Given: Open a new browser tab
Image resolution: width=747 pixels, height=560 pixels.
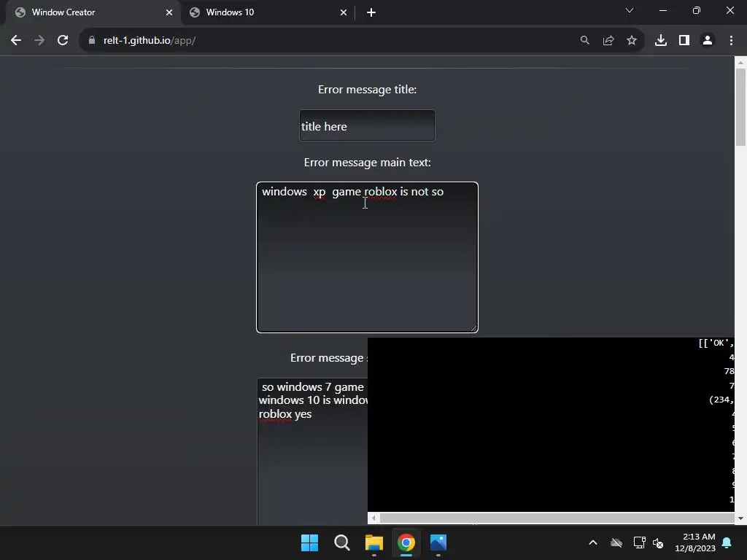Looking at the screenshot, I should tap(371, 12).
